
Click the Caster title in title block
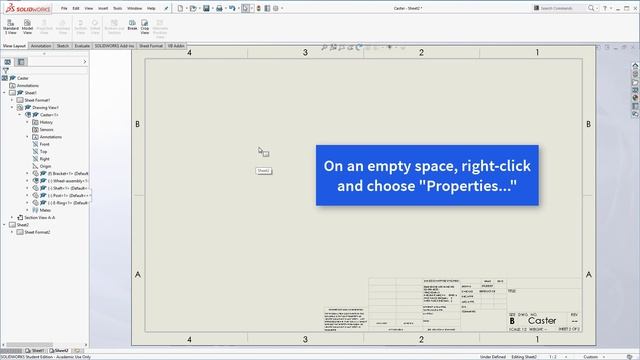(x=542, y=321)
